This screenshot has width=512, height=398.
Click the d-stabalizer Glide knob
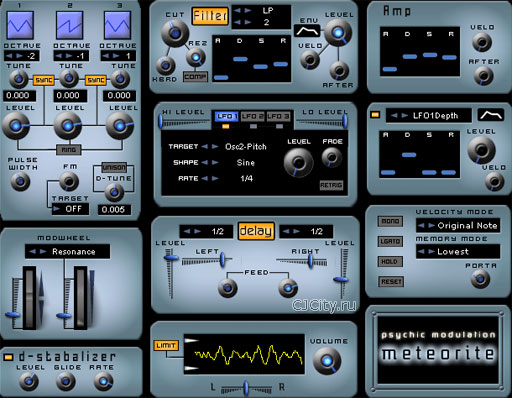click(66, 381)
